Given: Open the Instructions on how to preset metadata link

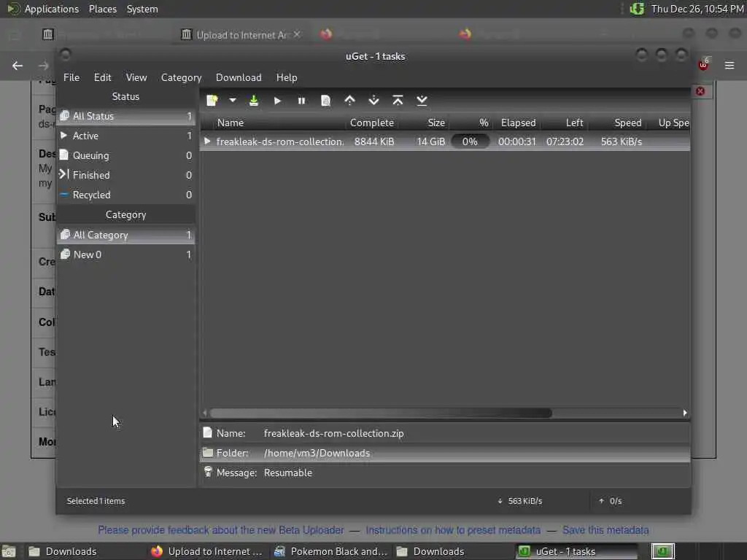Looking at the screenshot, I should click(453, 530).
